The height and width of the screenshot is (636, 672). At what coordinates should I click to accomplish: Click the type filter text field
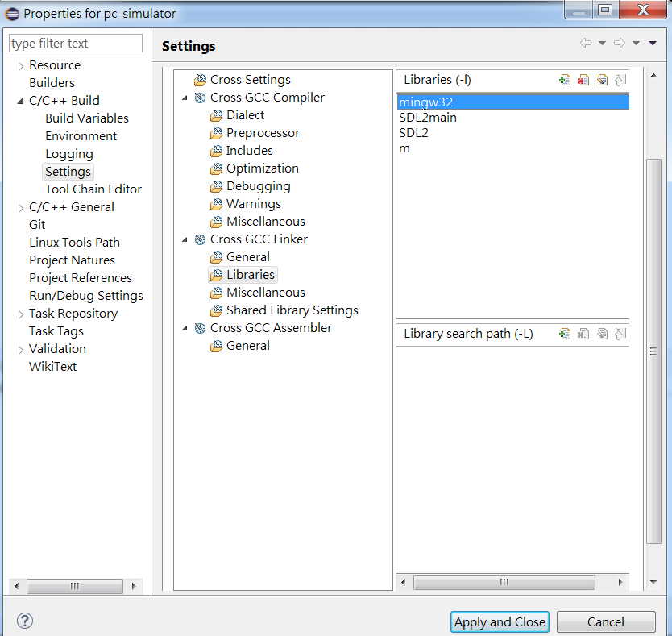point(76,44)
